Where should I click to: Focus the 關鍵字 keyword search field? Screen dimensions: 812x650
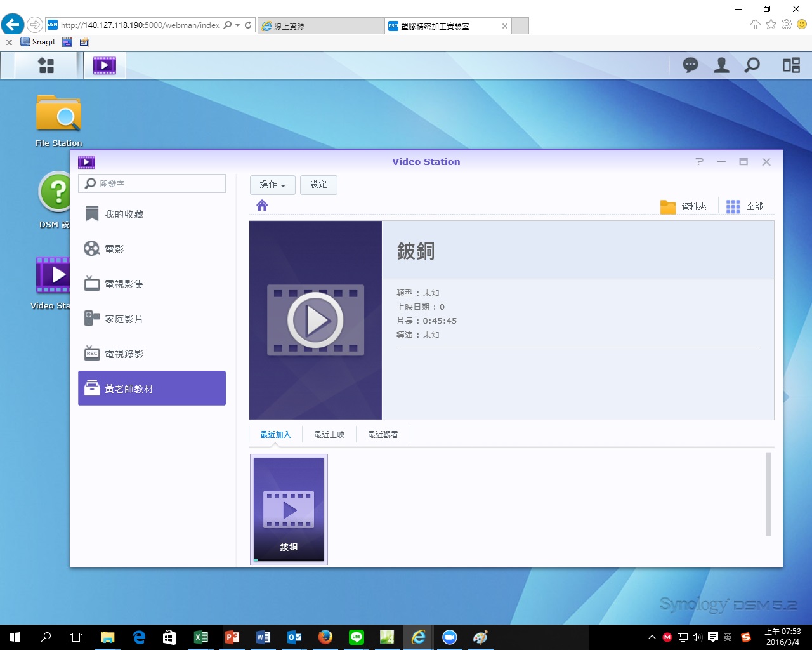click(152, 183)
